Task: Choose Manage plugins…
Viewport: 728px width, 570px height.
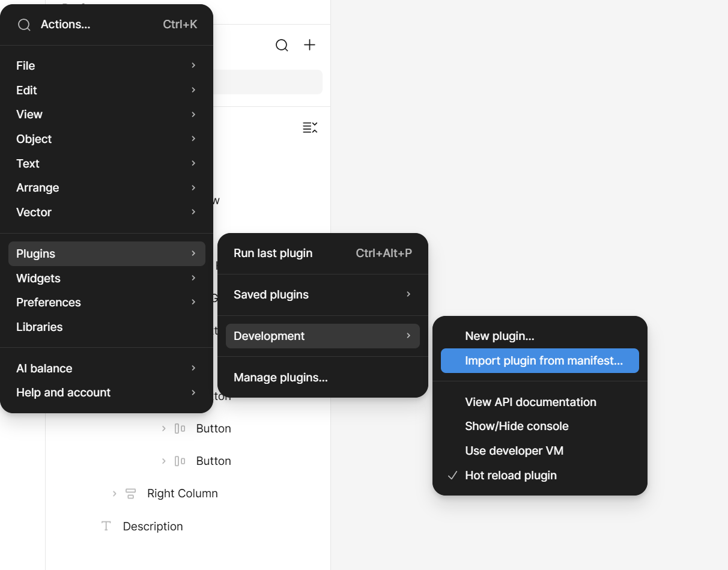Action: tap(323, 377)
